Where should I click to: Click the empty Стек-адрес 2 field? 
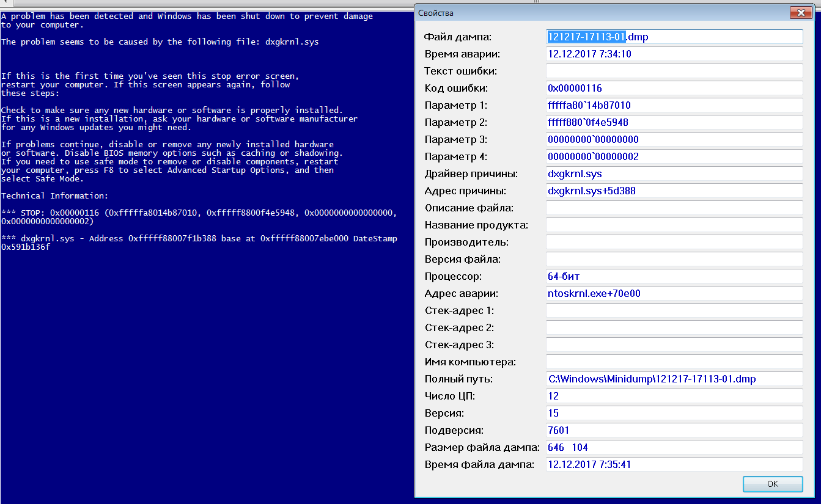tap(674, 327)
